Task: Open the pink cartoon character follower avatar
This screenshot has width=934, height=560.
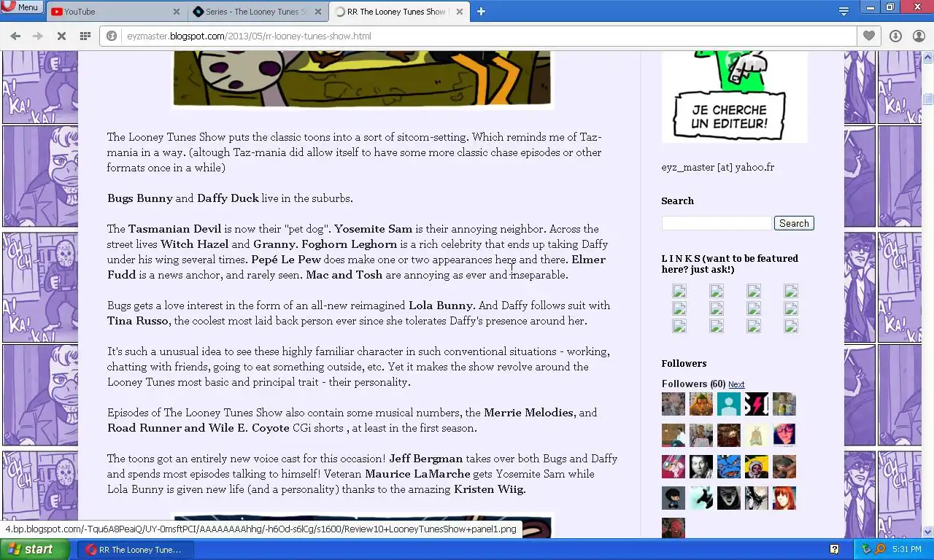Action: (x=674, y=467)
